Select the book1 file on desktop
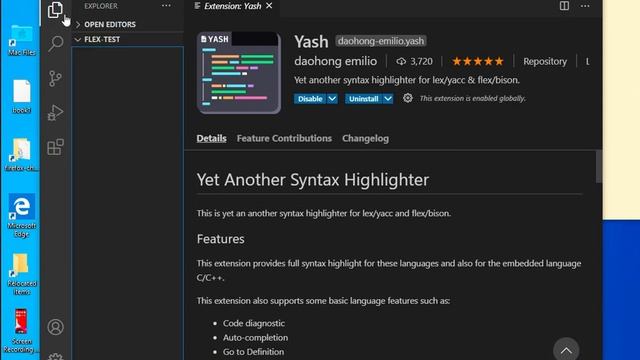Viewport: 640px width, 360px height. (x=21, y=97)
